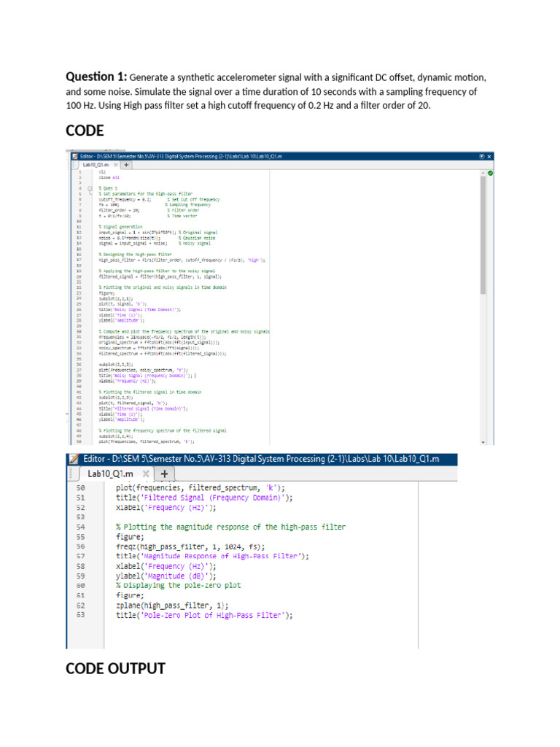
Task: Click the tab bar grip handle in lower editor
Action: coord(72,473)
